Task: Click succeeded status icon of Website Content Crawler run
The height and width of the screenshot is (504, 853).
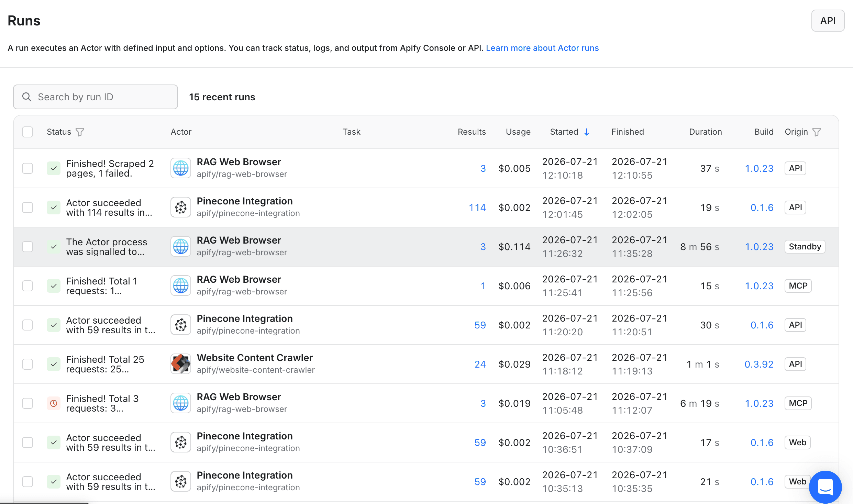Action: pos(54,364)
